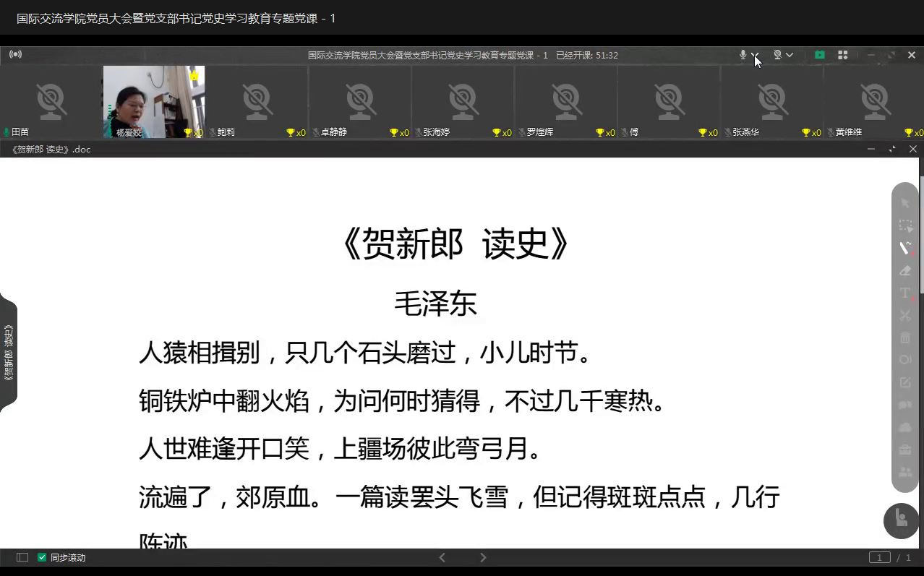Go to the next document page arrow
The height and width of the screenshot is (576, 924).
(x=483, y=557)
